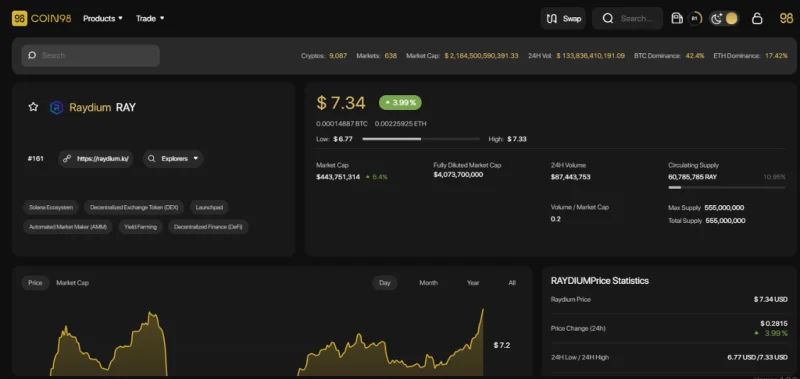Select the Day chart range
Viewport: 800px width, 379px height.
385,283
